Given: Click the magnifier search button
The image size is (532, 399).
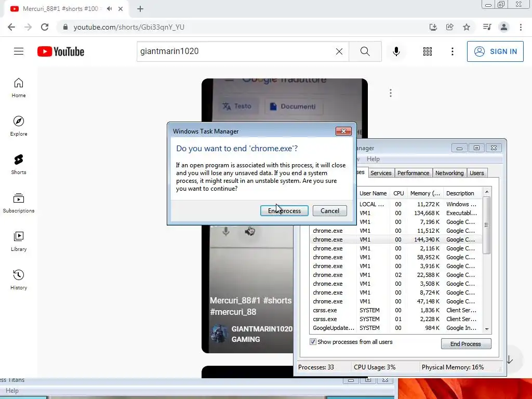Looking at the screenshot, I should 365,51.
